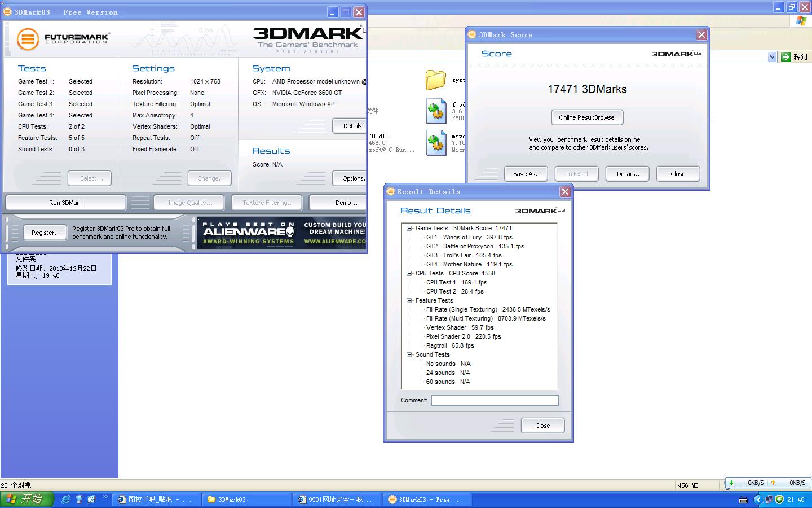Switch to 3DMark03 Free Version taskbar button

[x=427, y=500]
